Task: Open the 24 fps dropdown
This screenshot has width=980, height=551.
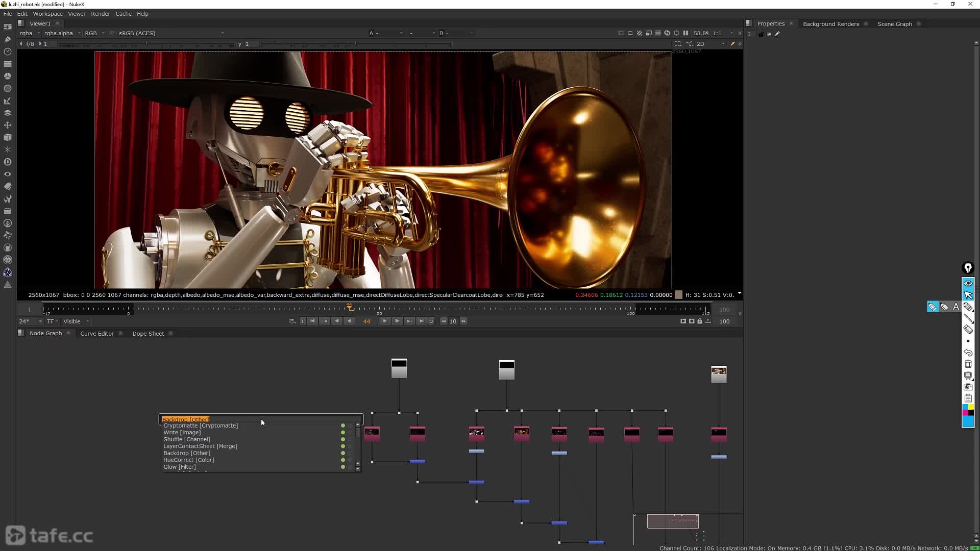Action: (30, 321)
